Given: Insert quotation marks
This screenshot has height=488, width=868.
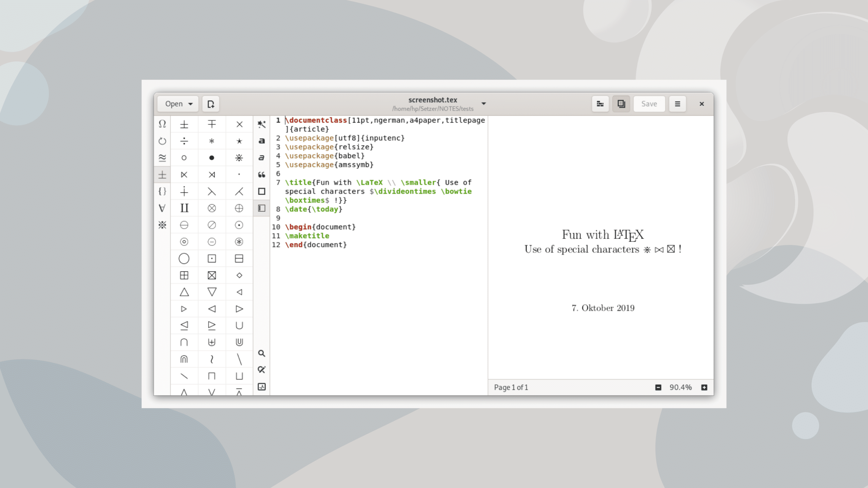Looking at the screenshot, I should 261,175.
